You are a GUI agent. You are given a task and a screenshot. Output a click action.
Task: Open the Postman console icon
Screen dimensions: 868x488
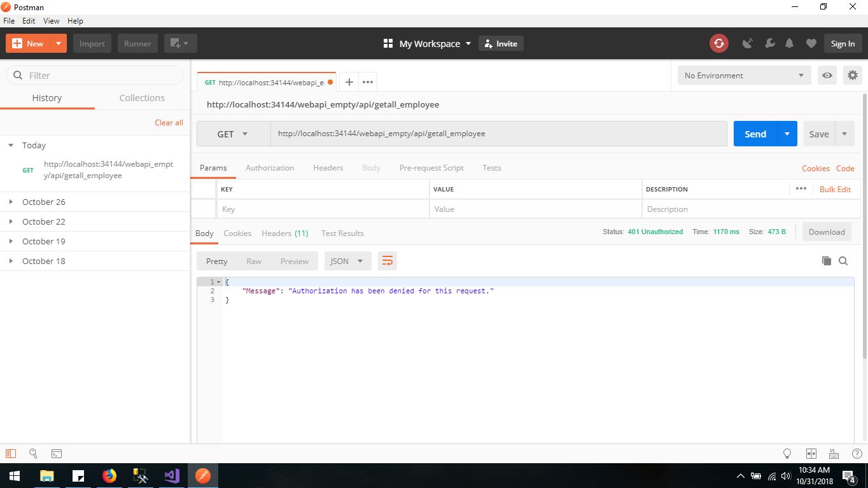pos(57,454)
